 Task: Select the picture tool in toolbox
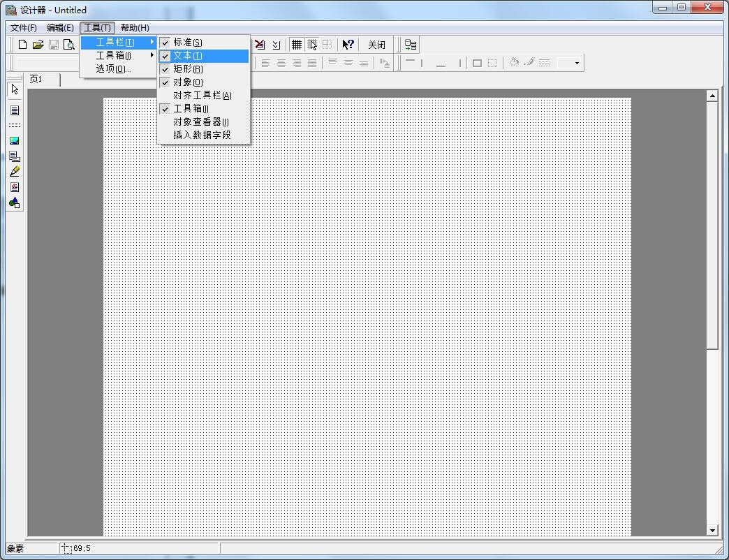[15, 141]
